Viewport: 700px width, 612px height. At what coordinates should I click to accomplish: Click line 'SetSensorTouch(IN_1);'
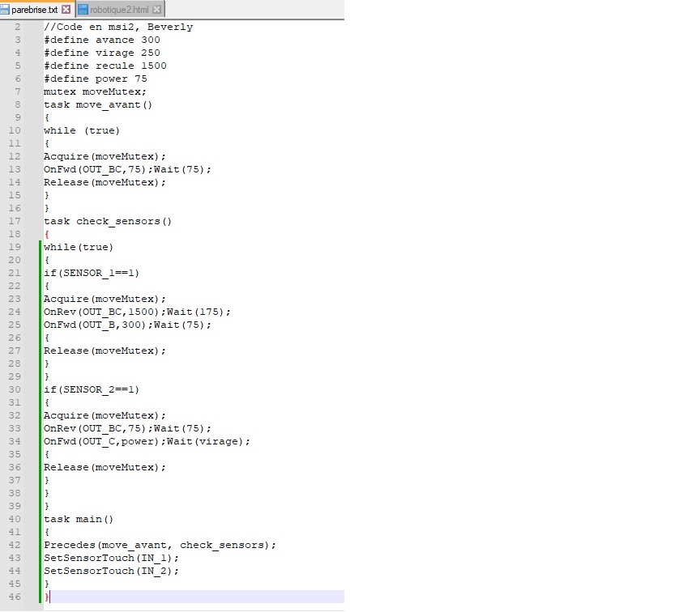click(x=111, y=558)
